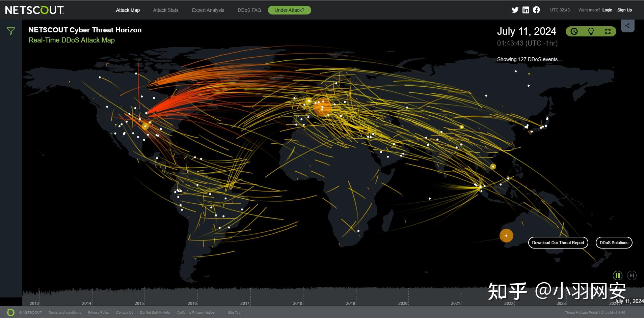Image resolution: width=644 pixels, height=318 pixels.
Task: Click the '01:43:43 (UTC -1hr)' time text
Action: click(x=527, y=43)
